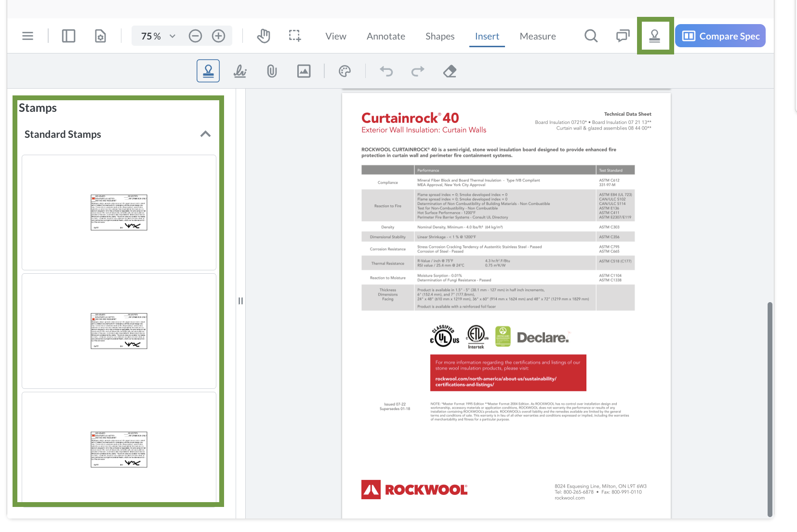Open document settings icon
Image resolution: width=797 pixels, height=532 pixels.
tap(100, 36)
